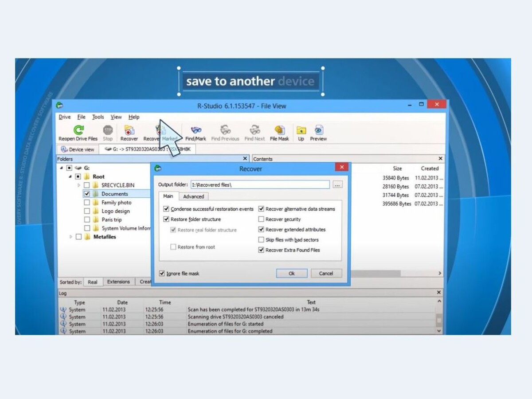Toggle Condense successful restoration events
Screen dimensions: 532x399
click(x=166, y=209)
